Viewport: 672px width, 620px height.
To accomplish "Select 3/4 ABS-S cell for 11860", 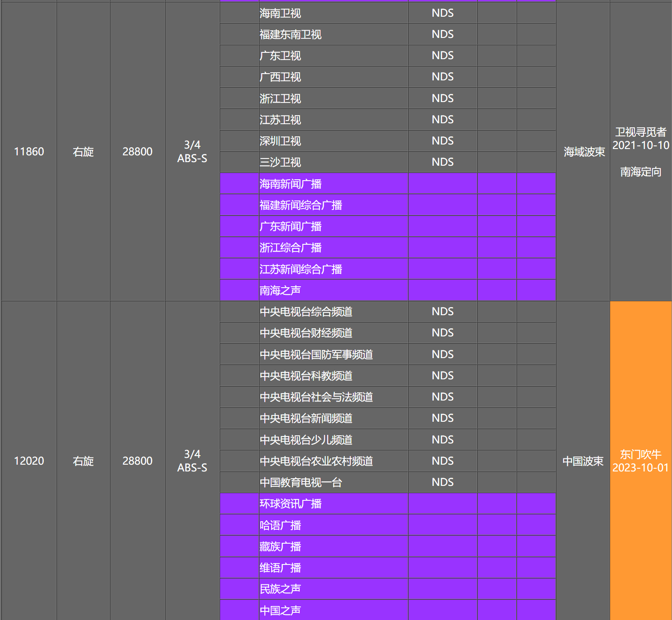I will point(192,151).
